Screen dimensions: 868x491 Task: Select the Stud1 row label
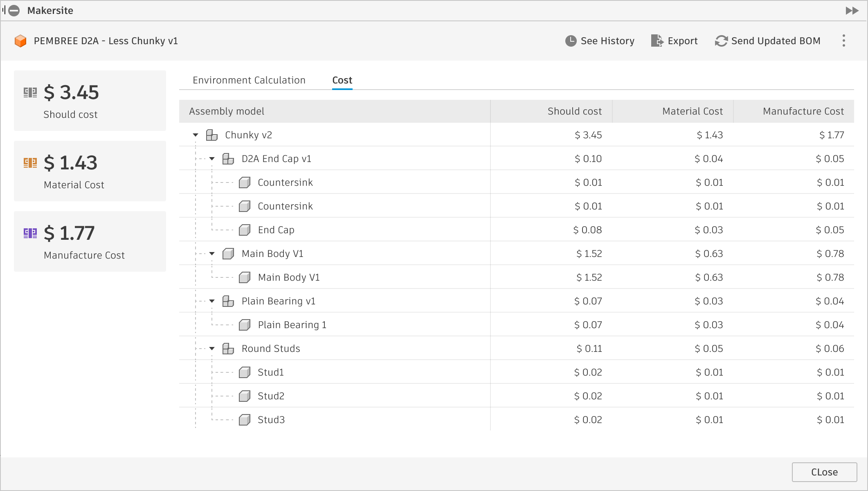coord(271,372)
